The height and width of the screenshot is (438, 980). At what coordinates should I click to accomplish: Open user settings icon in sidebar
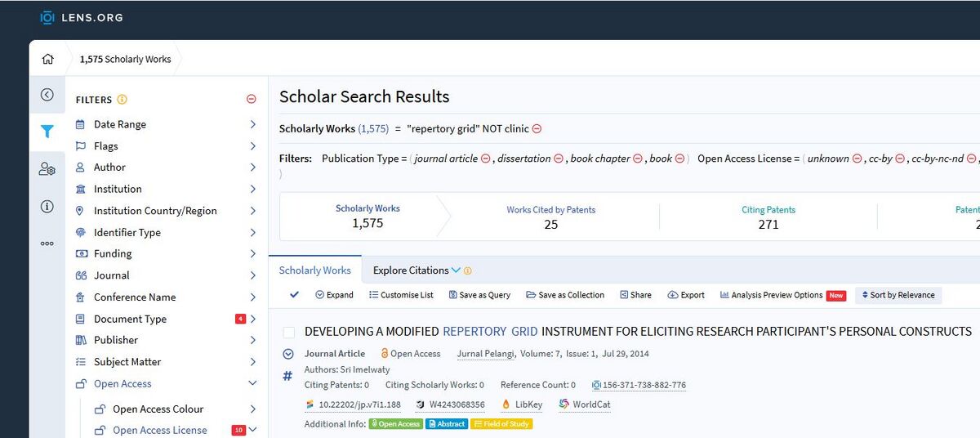[x=47, y=169]
